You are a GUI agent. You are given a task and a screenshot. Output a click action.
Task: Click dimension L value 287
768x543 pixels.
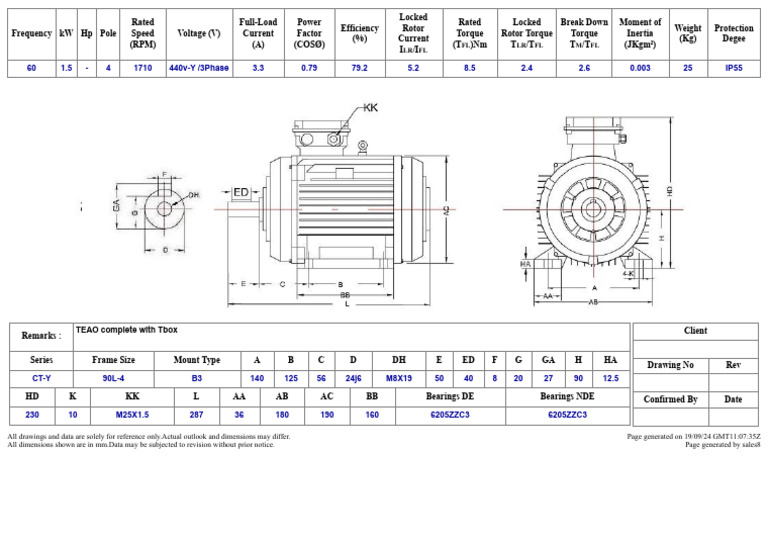(196, 415)
